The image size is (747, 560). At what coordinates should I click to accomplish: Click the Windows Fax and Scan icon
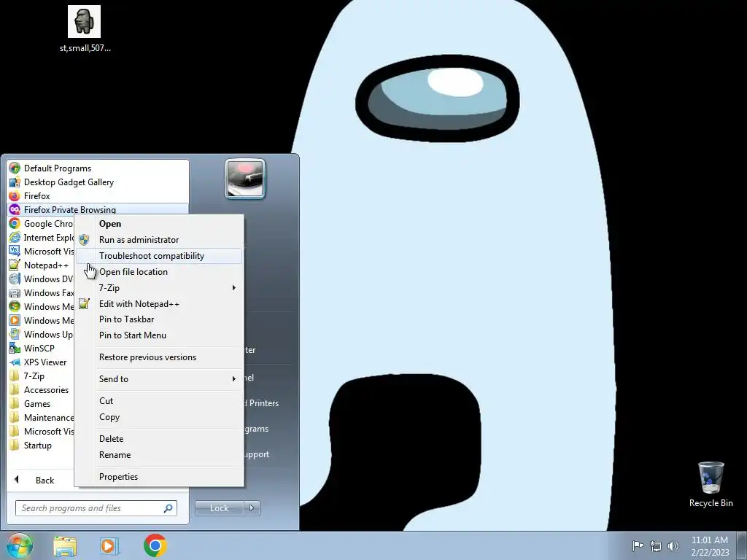15,292
